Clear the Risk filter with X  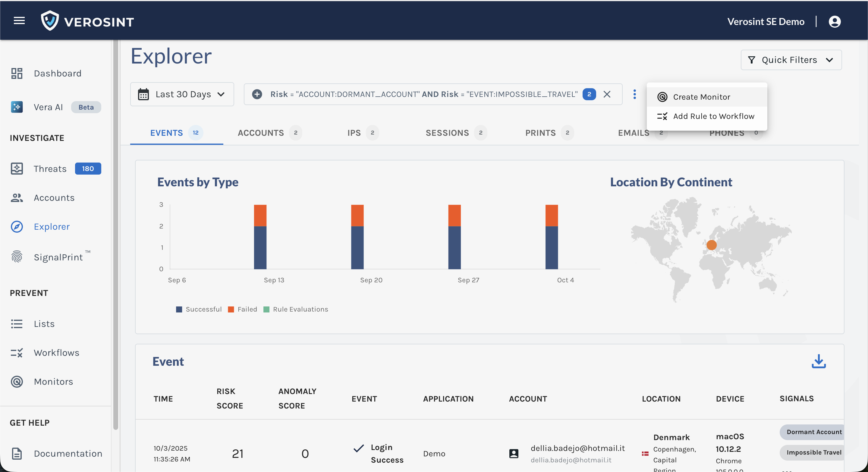(x=607, y=94)
